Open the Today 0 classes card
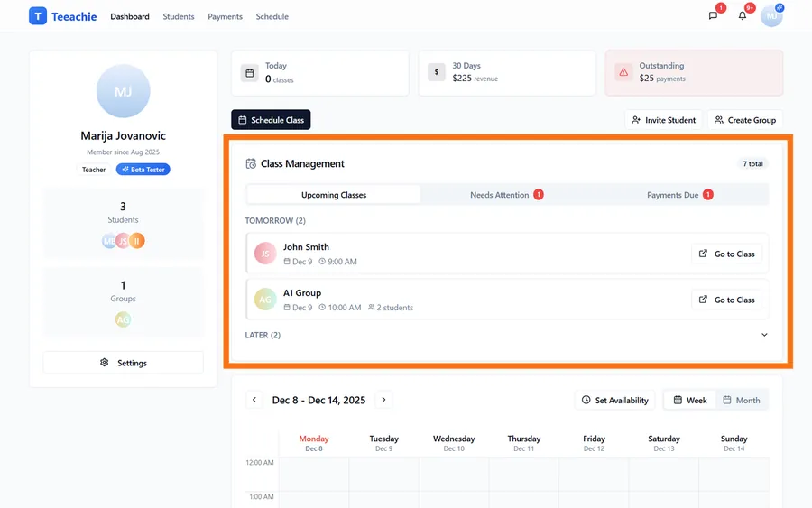This screenshot has width=812, height=508. [x=320, y=73]
